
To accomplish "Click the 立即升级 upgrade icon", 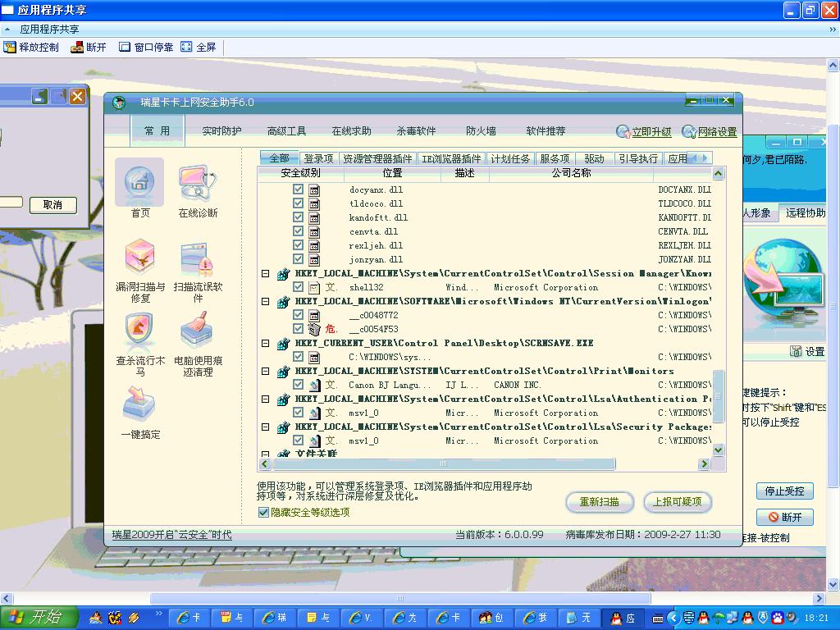I will click(623, 131).
